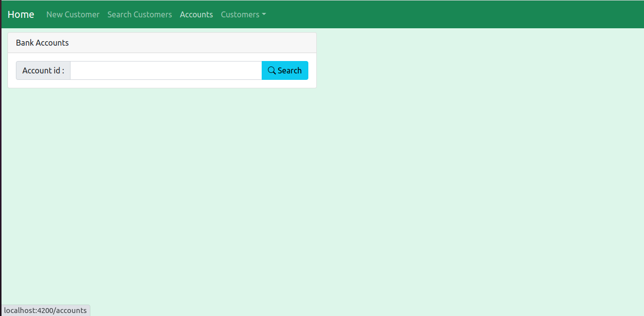Screen dimensions: 644x316
Task: Go to the Home brand link
Action: click(21, 14)
